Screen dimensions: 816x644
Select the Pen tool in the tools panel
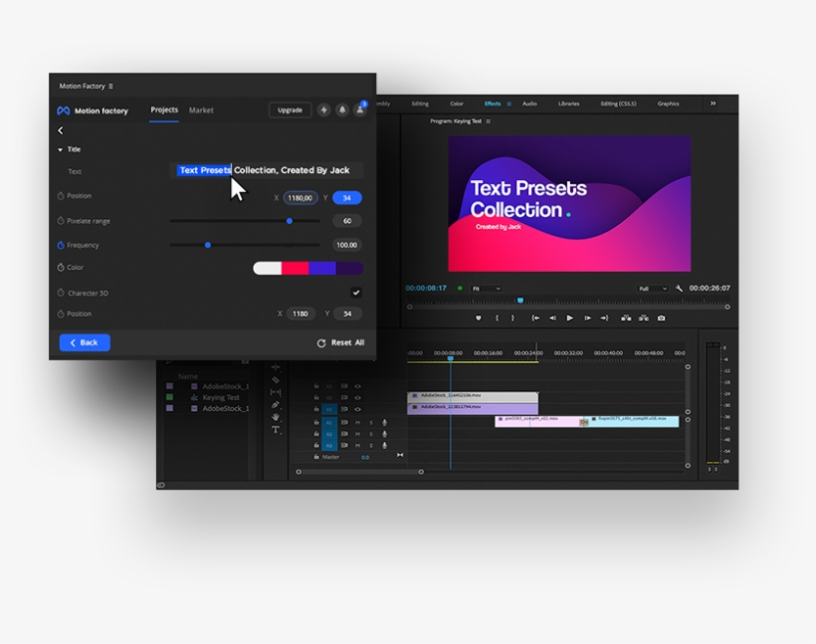[x=276, y=405]
